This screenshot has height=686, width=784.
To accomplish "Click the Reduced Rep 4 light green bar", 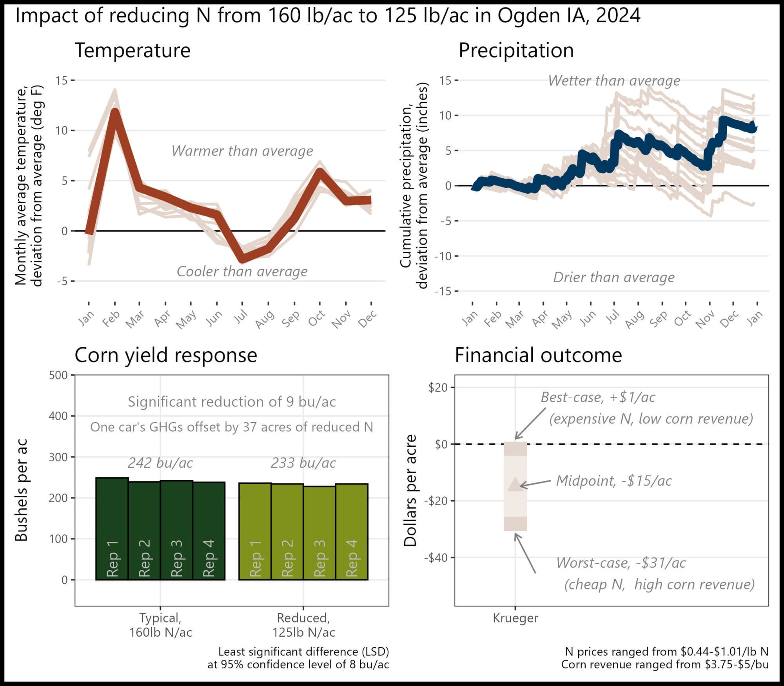I will pos(352,532).
